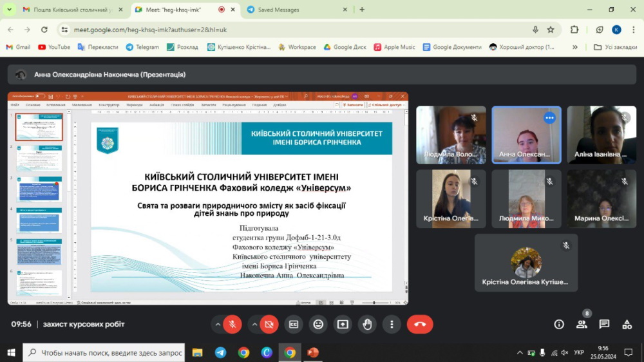View site information icon in address bar
Viewport: 644px width, 362px height.
(64, 30)
